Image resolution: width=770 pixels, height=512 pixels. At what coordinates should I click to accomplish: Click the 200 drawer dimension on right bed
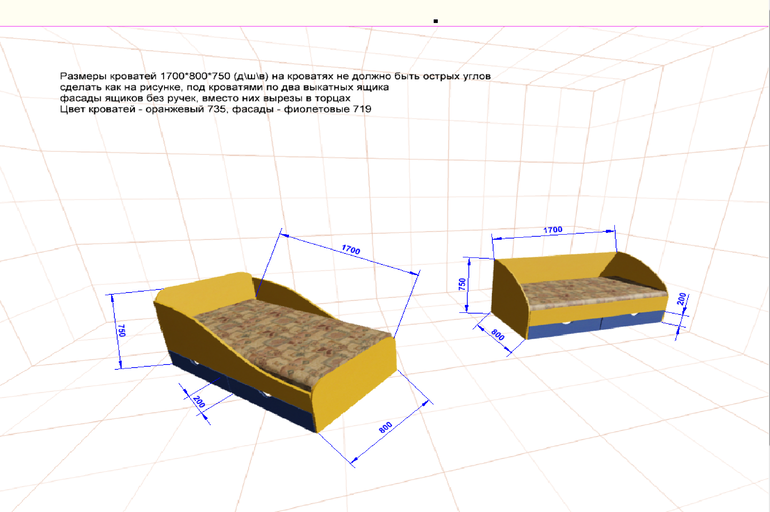(681, 300)
